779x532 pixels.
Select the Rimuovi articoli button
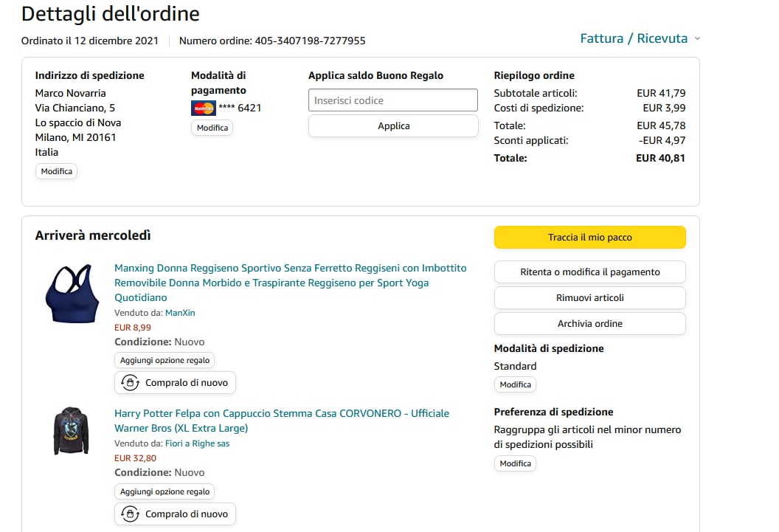(589, 297)
